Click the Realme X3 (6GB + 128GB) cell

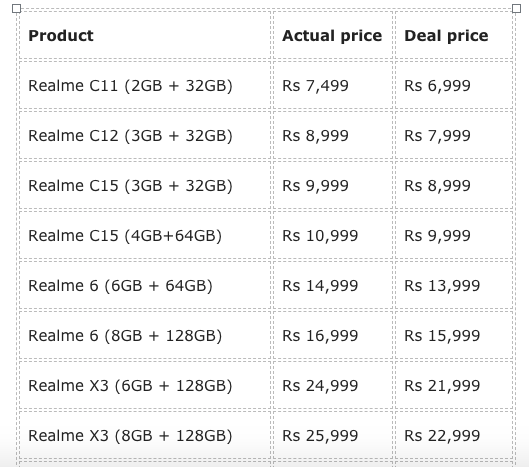145,385
